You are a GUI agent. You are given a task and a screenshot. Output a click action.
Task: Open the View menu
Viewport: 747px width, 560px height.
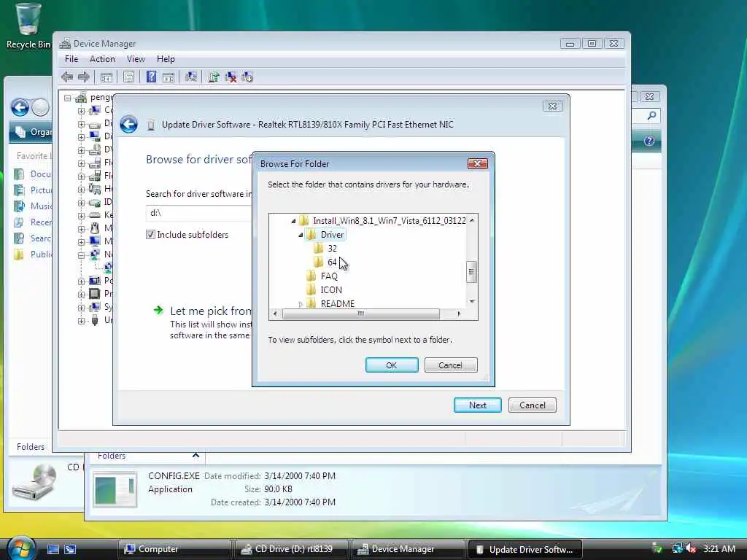(x=136, y=59)
